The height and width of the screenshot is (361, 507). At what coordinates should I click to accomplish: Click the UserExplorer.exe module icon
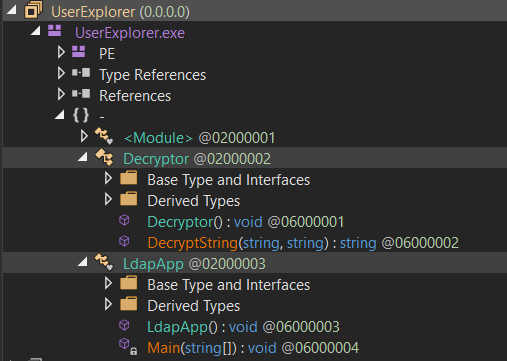(55, 31)
